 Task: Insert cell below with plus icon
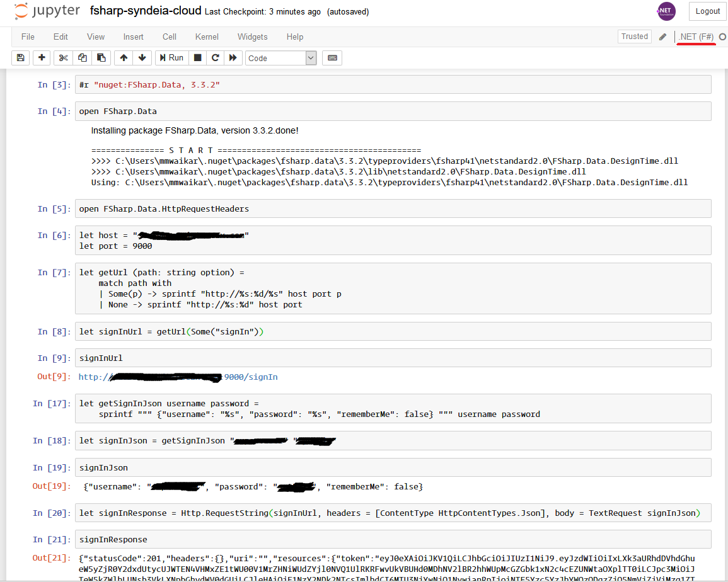42,58
